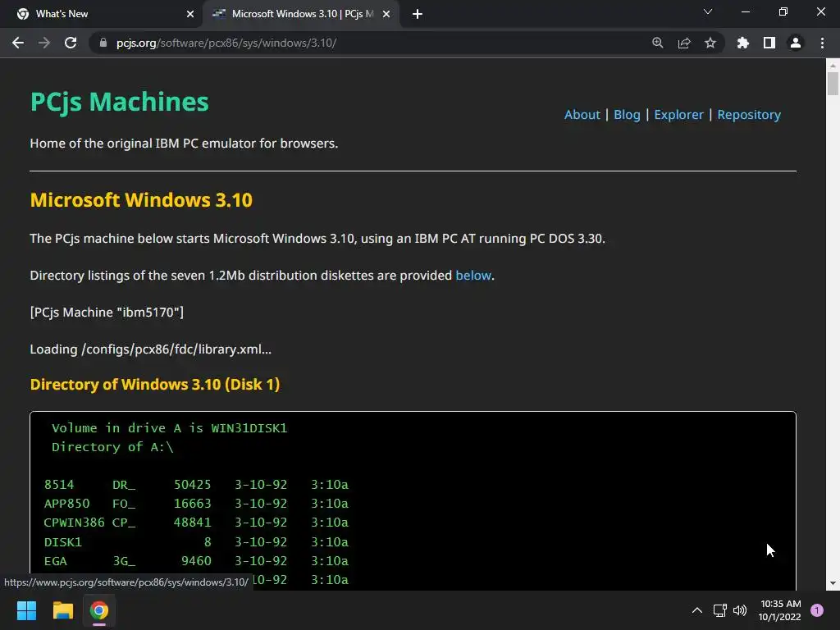Open the Extensions puzzle icon
Viewport: 840px width, 630px height.
pos(742,43)
